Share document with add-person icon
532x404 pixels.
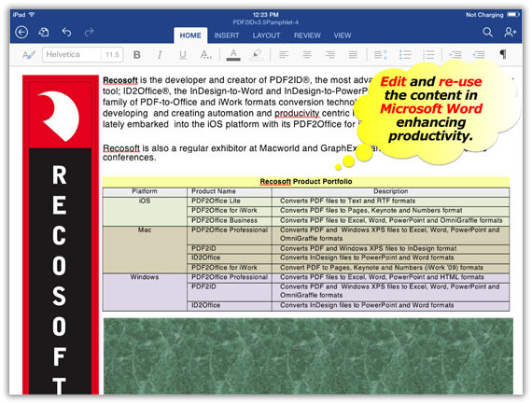tap(510, 33)
